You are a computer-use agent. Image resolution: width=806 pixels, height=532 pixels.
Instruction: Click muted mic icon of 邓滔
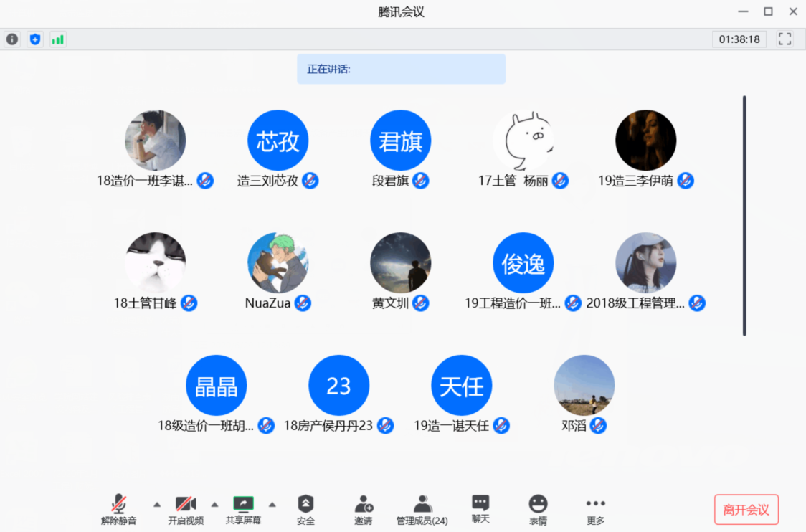coord(598,425)
